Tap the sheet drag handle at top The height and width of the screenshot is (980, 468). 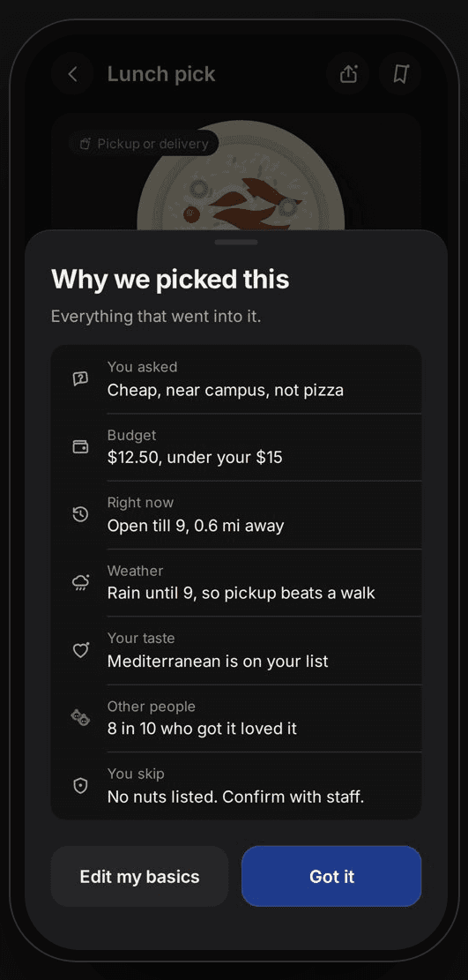coord(236,242)
